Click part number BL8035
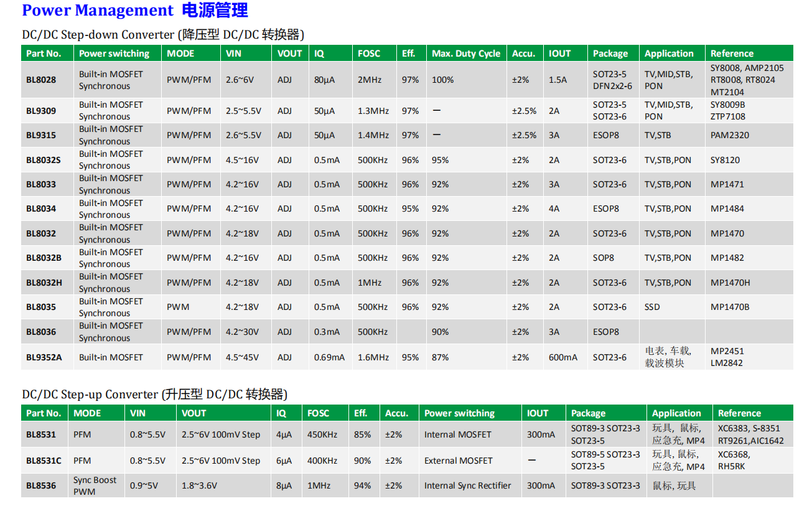This screenshot has height=506, width=812. point(40,307)
